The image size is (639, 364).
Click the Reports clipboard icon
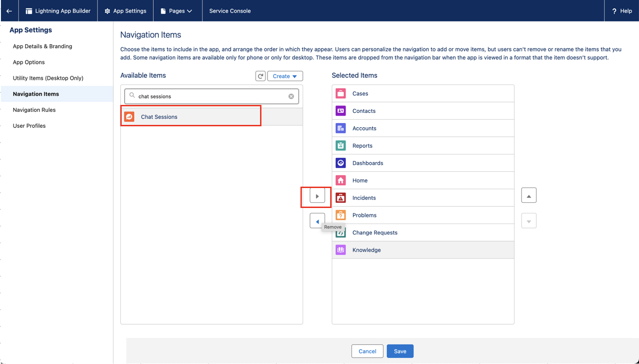click(x=341, y=146)
